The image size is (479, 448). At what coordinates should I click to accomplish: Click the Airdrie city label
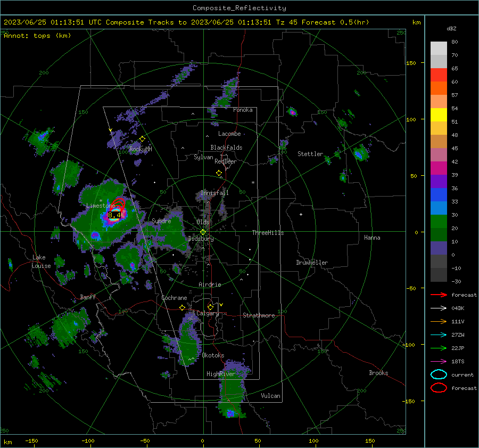(x=210, y=284)
